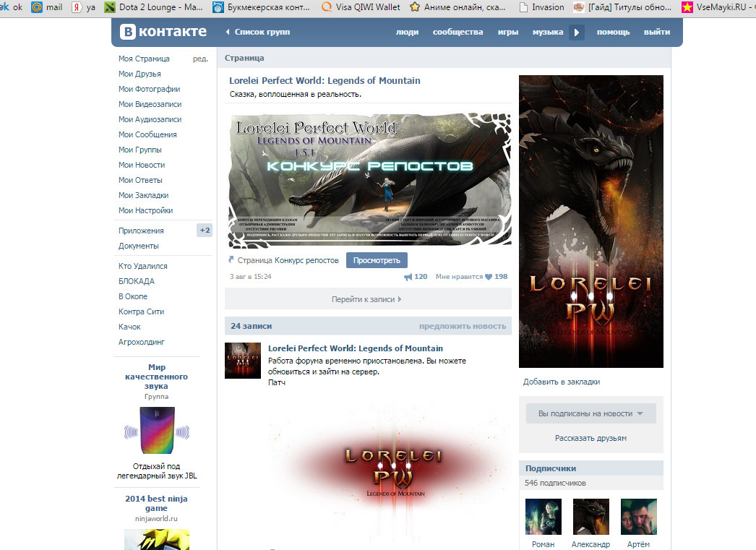Open помощь in top navigation

pos(614,32)
